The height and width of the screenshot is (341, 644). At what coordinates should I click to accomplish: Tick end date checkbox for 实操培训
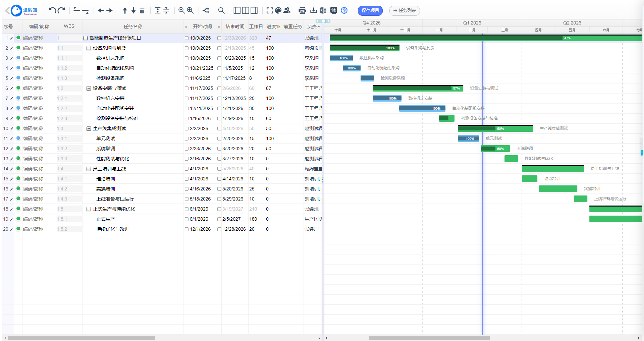point(219,189)
